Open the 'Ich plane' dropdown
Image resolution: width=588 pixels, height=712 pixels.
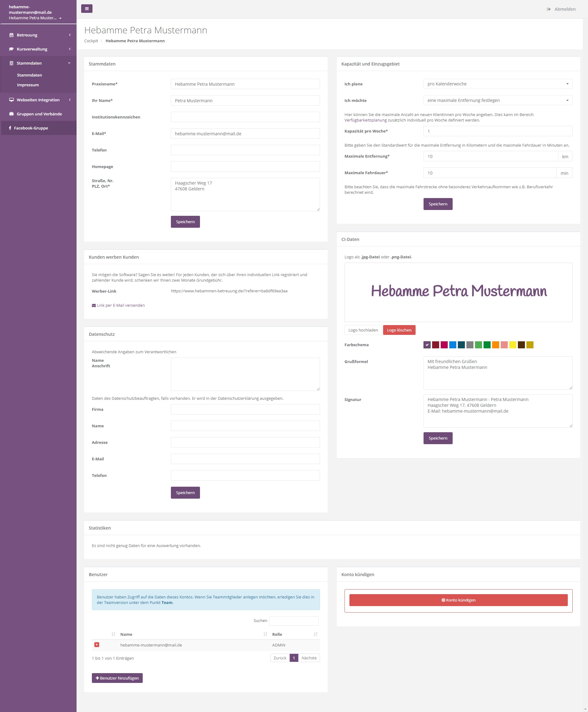click(x=498, y=84)
